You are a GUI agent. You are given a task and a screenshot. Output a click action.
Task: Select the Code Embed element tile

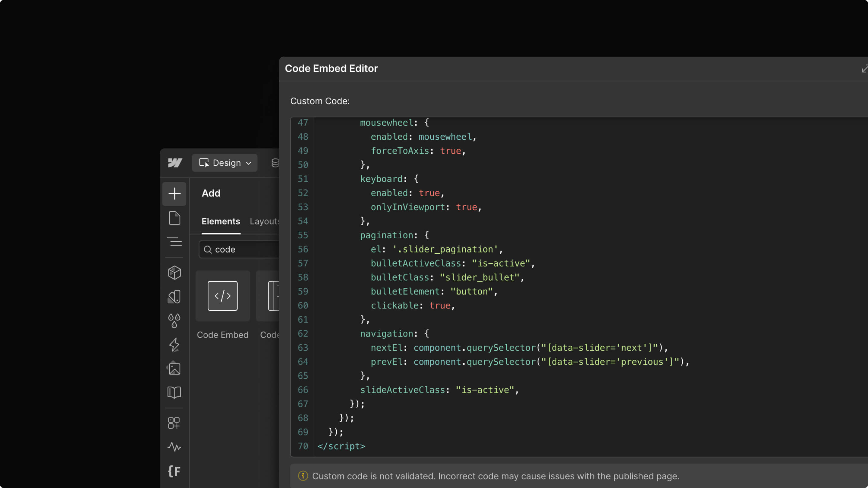(x=223, y=296)
